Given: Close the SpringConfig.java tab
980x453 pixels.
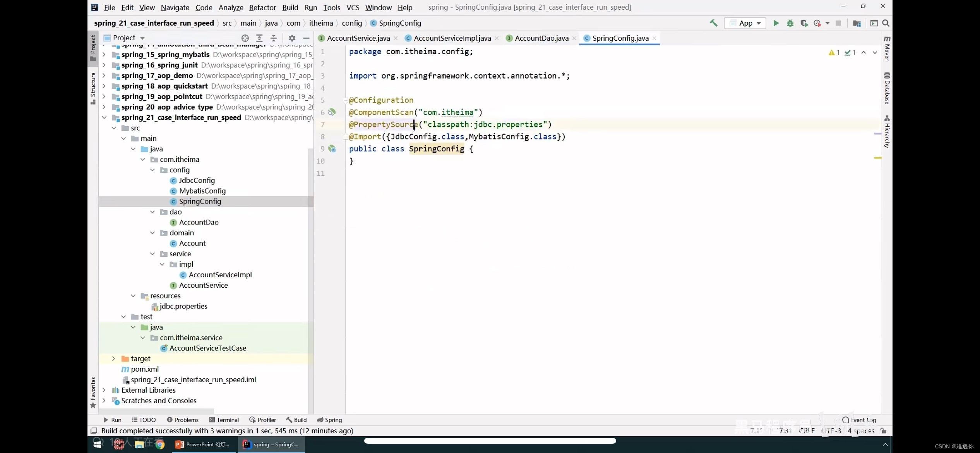Looking at the screenshot, I should [654, 38].
